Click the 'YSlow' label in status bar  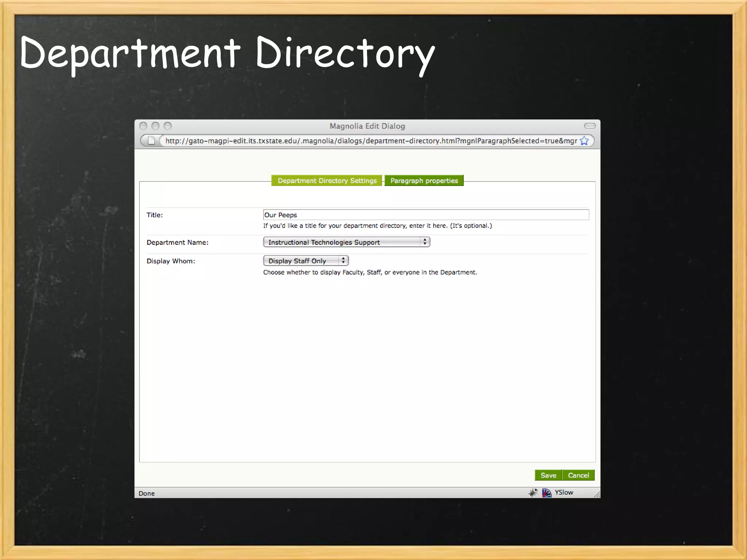564,493
